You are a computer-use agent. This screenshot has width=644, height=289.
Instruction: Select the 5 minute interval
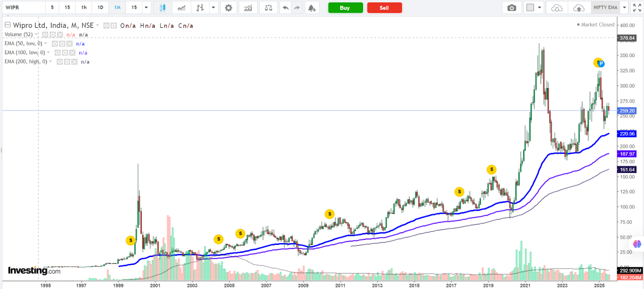pos(52,8)
